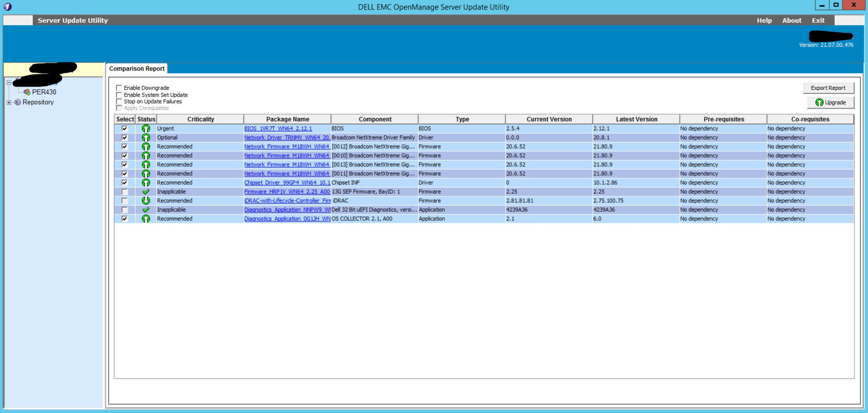The image size is (868, 413).
Task: Click green checkmark icon for uEFI Diagnostics row
Action: pos(146,210)
